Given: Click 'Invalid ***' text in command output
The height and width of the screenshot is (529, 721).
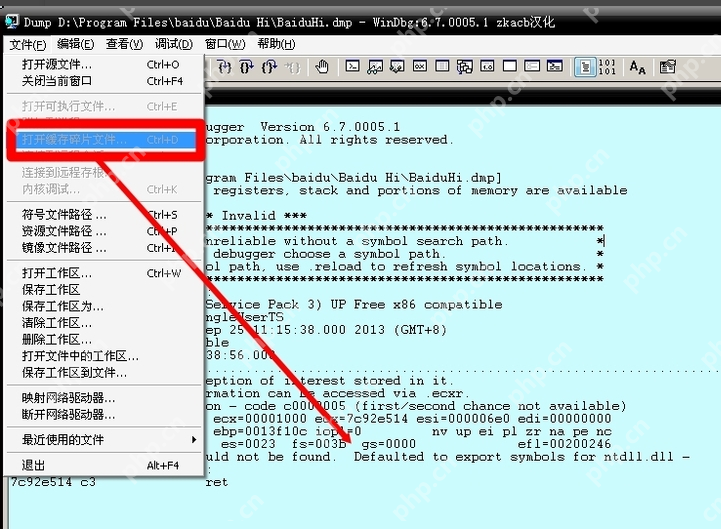Looking at the screenshot, I should tap(264, 215).
